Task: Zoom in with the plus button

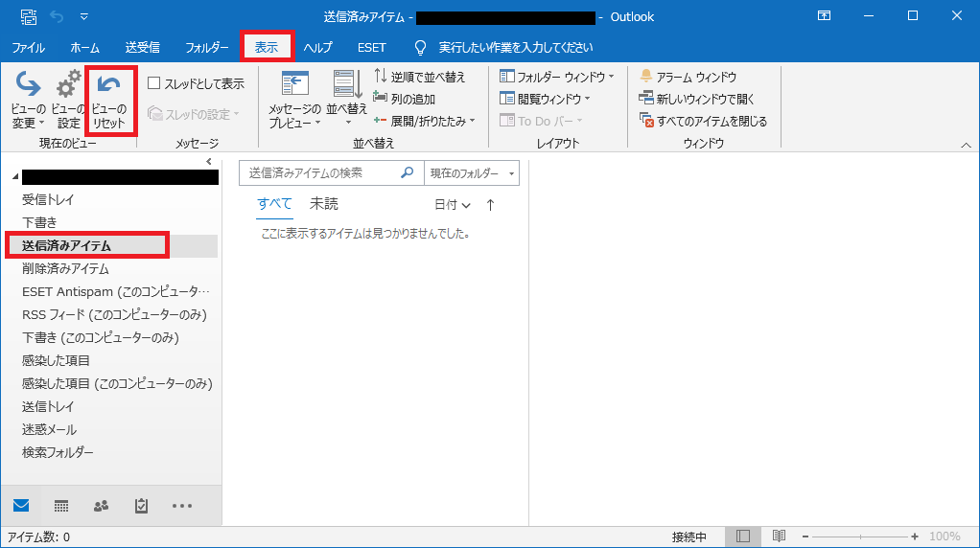Action: coord(915,537)
